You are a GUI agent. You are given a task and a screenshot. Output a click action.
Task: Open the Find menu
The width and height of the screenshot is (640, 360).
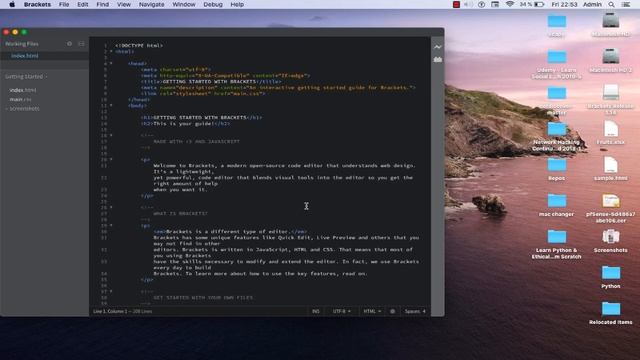click(102, 4)
